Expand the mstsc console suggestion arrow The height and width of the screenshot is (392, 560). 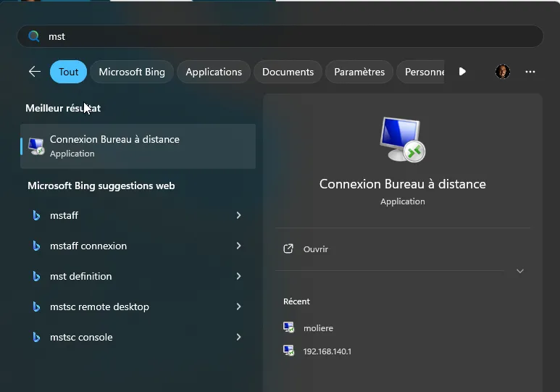(238, 337)
